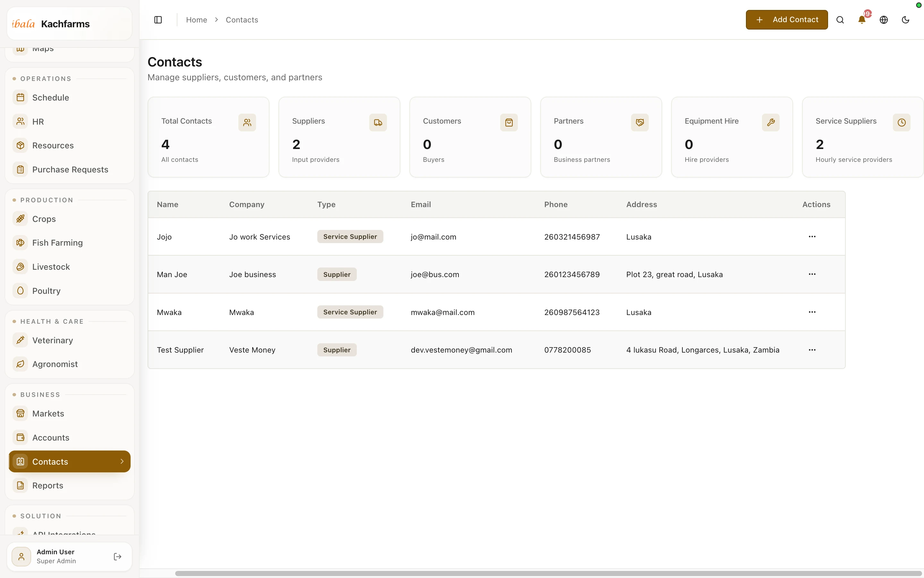Click the Admin User profile avatar
This screenshot has height=578, width=924.
tap(21, 556)
